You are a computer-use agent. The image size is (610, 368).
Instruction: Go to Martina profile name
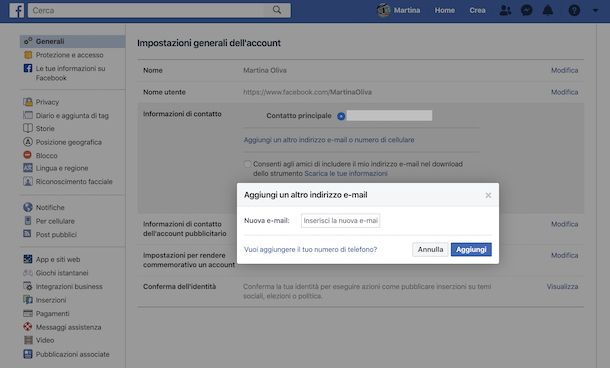(407, 10)
